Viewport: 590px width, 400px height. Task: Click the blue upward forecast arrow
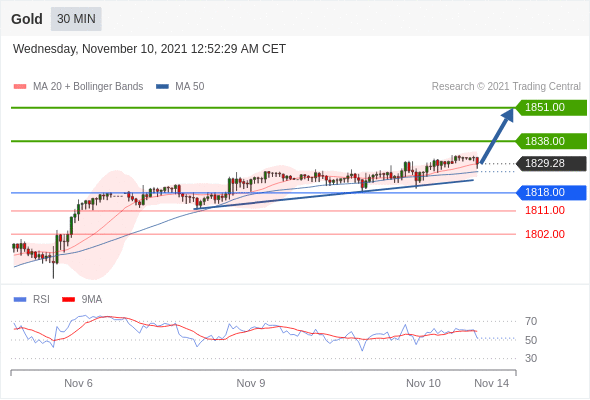click(x=497, y=136)
